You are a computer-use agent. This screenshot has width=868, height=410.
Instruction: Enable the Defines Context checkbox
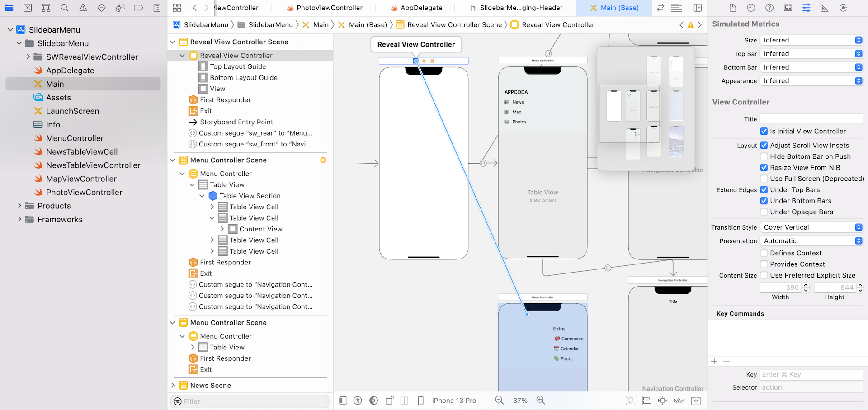click(764, 253)
